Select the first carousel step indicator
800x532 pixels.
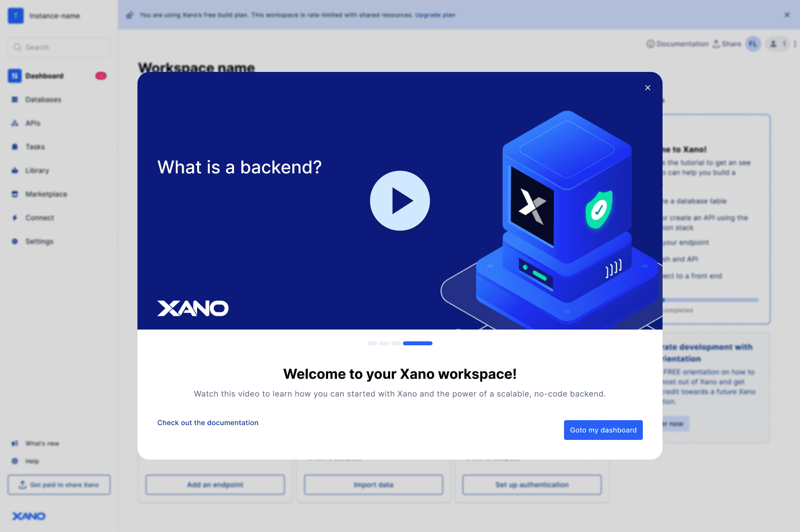[372, 343]
